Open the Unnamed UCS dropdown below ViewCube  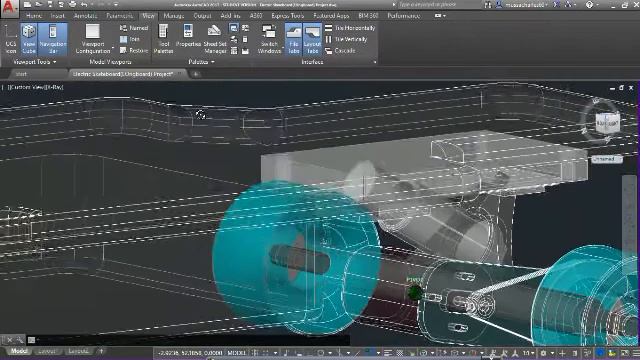click(x=607, y=159)
